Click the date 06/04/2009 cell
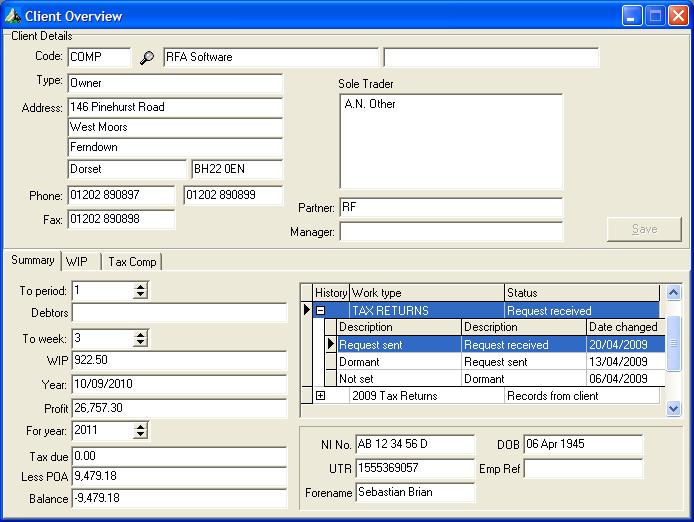 625,379
